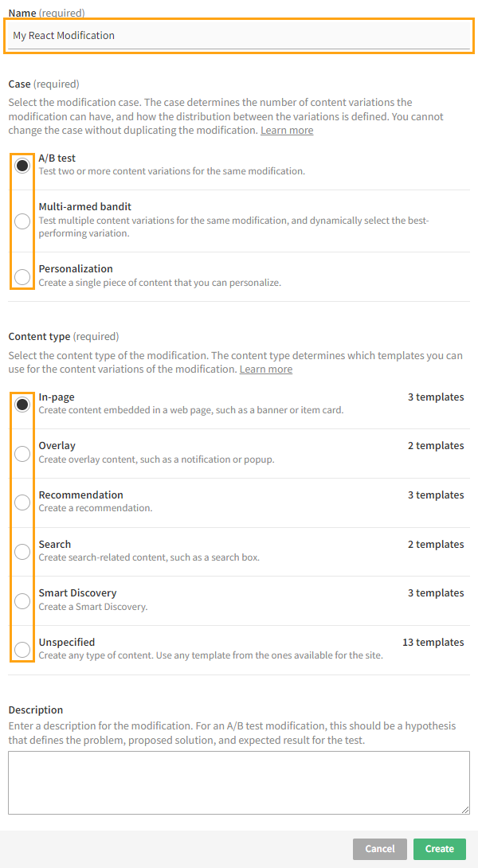Click the Create button
Screen dimensions: 478x868
(x=439, y=848)
